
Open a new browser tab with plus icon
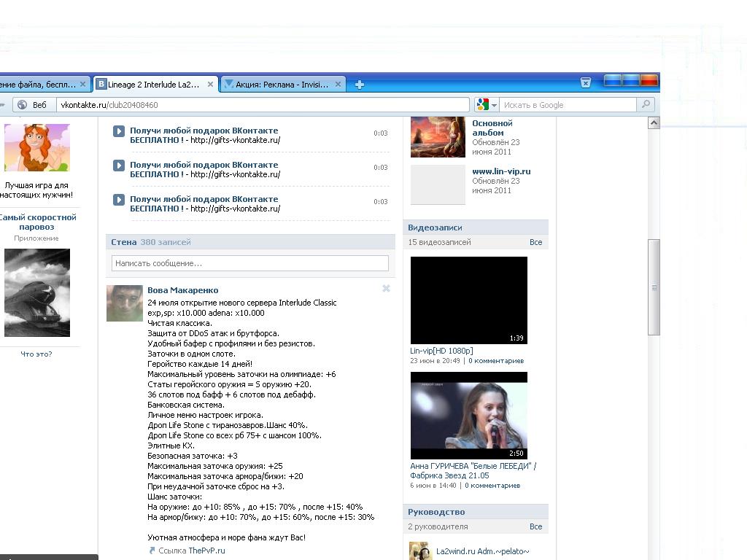click(359, 85)
